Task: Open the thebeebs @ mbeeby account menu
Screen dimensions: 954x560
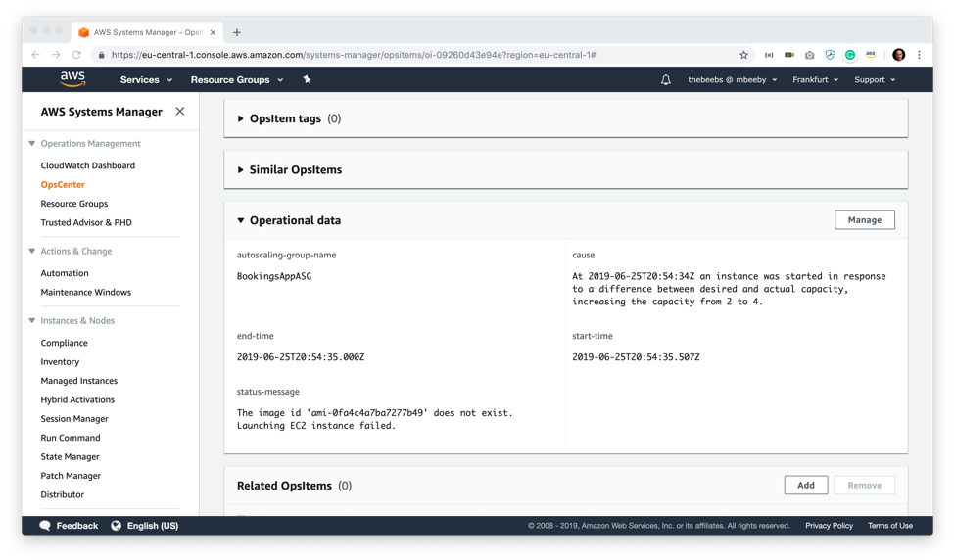Action: point(732,79)
